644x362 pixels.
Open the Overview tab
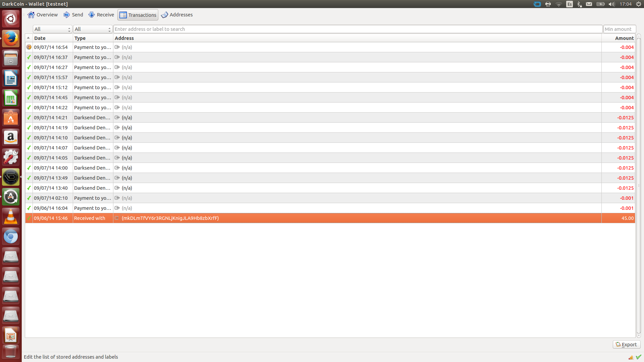pyautogui.click(x=43, y=15)
